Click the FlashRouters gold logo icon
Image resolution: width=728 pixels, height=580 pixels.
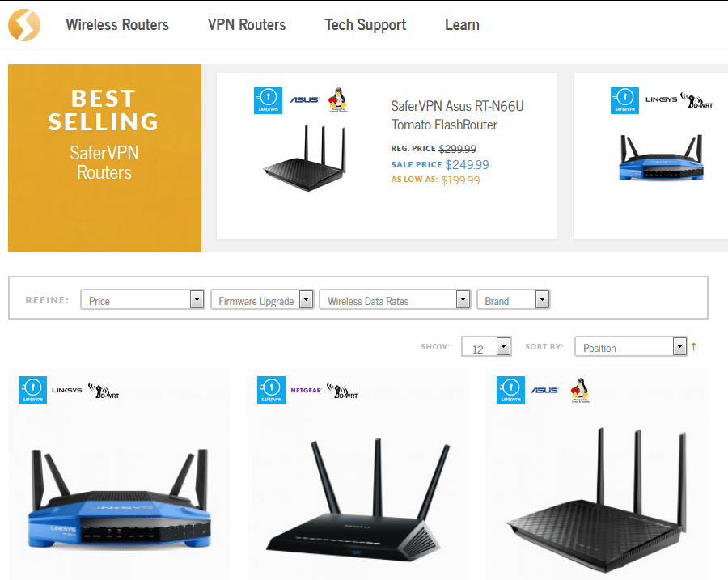click(x=24, y=24)
